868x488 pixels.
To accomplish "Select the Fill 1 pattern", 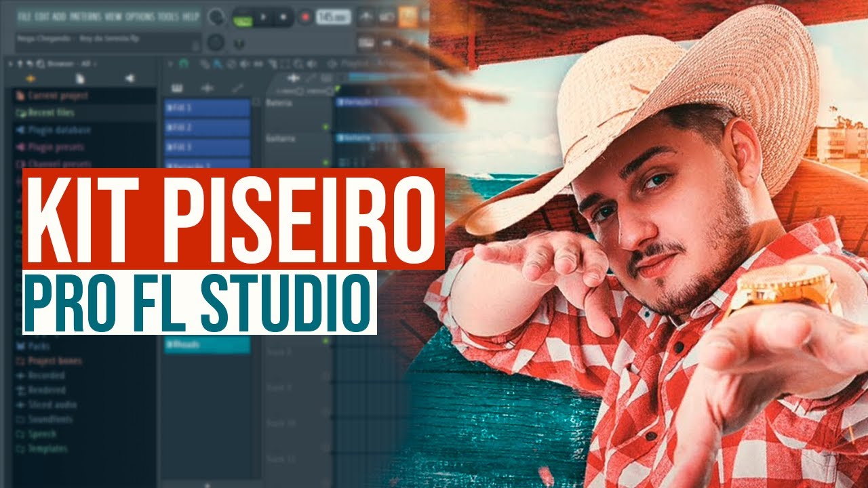I will tap(208, 108).
